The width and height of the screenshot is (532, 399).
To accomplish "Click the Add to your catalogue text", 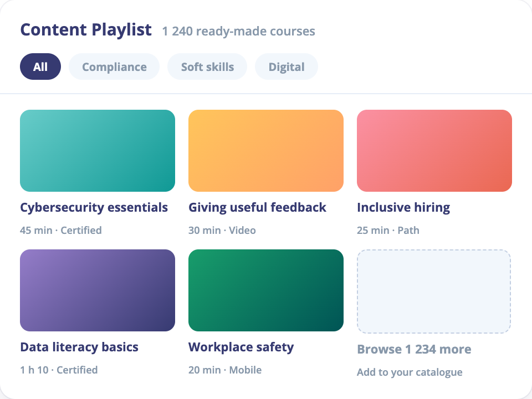I will pyautogui.click(x=410, y=372).
